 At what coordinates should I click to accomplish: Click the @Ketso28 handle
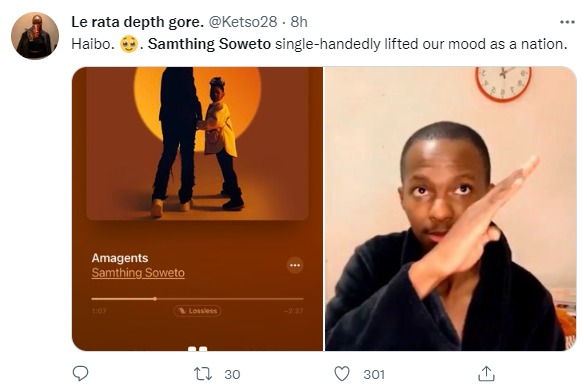243,22
